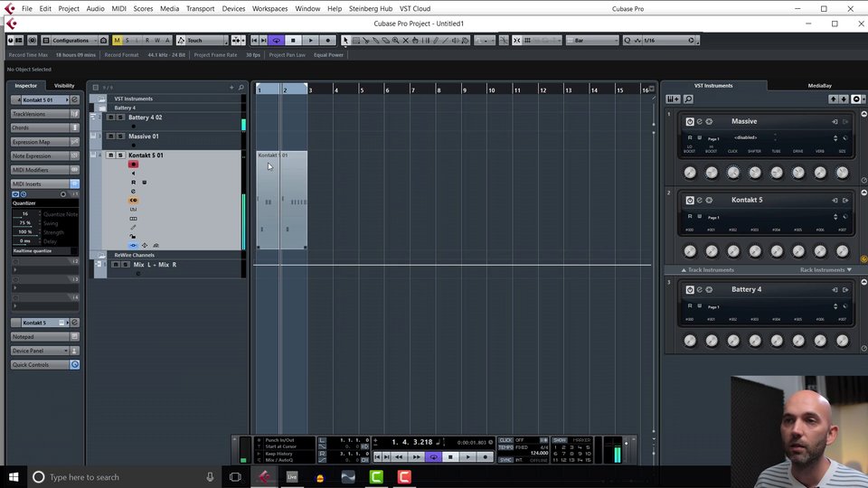
Task: Solo the Battery 4 02 track
Action: click(x=120, y=117)
